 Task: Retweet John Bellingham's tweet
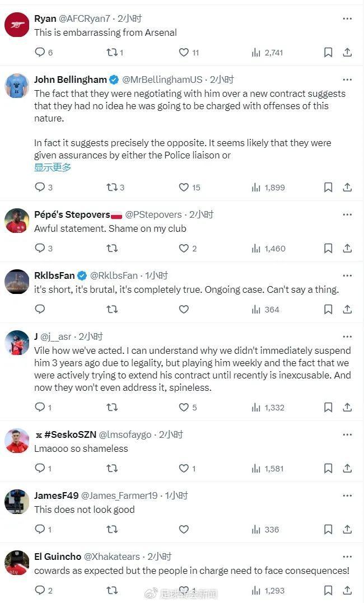point(112,187)
